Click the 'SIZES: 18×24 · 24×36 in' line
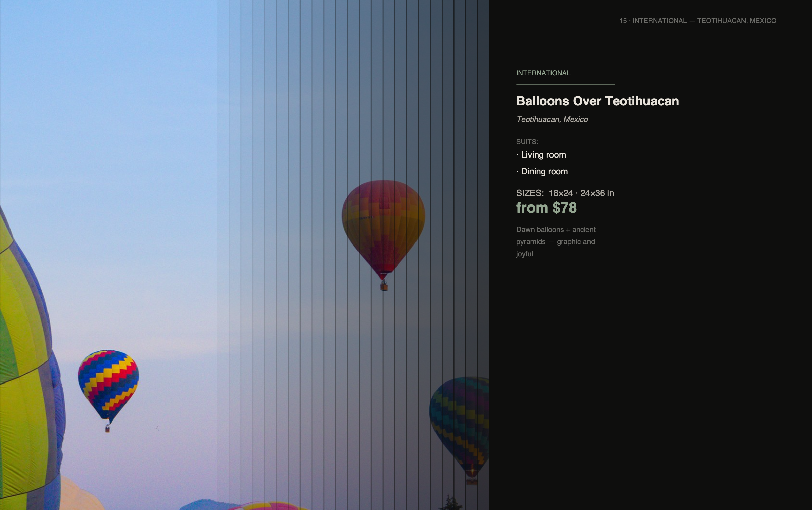Viewport: 812px width, 510px height. [565, 193]
